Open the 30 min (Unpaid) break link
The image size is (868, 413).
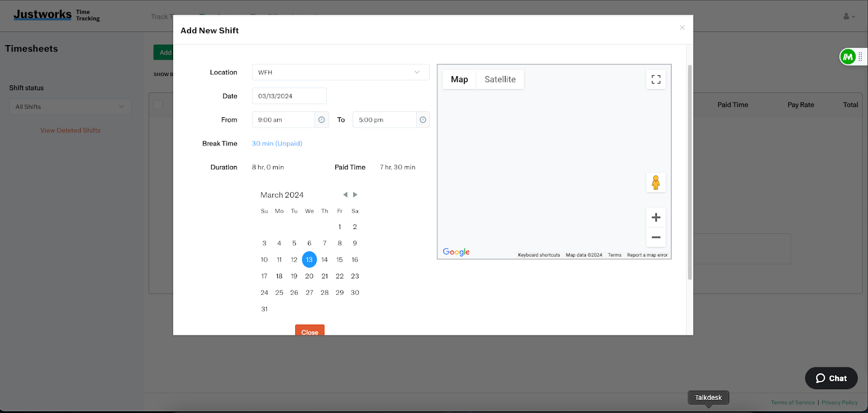(x=277, y=144)
